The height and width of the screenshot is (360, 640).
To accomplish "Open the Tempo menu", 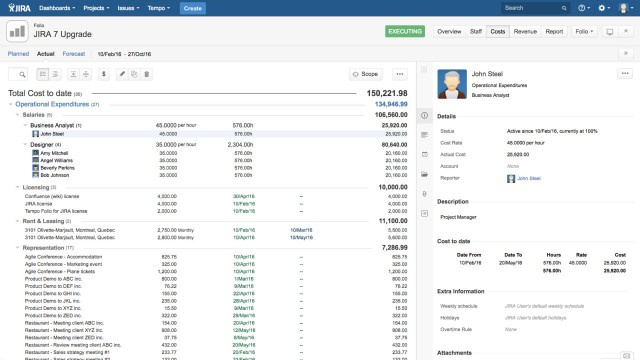I will coord(159,8).
